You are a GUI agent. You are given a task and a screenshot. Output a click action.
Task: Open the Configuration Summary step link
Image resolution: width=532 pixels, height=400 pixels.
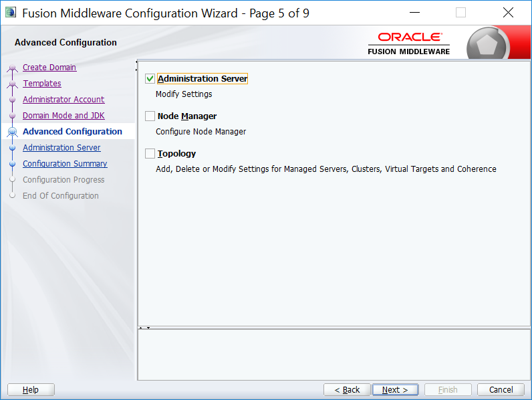click(65, 164)
